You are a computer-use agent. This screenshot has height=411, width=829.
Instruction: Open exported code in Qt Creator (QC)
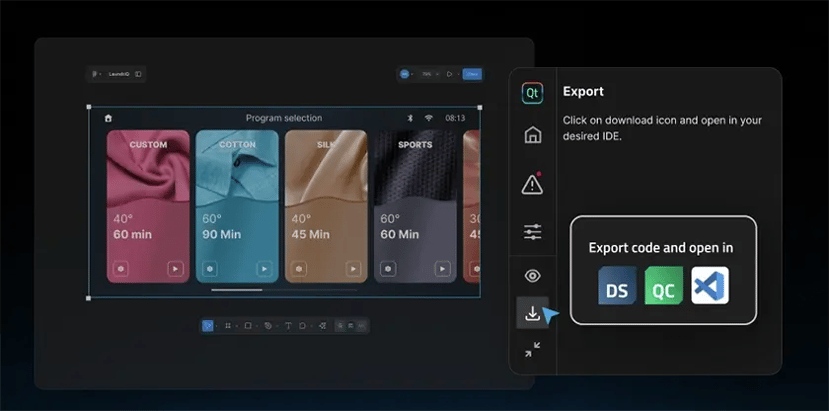pyautogui.click(x=664, y=286)
